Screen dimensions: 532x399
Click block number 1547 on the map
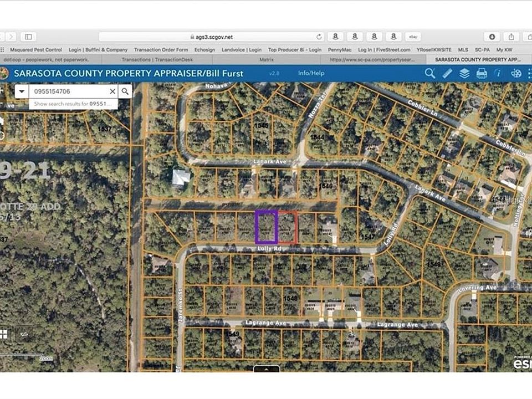click(368, 237)
